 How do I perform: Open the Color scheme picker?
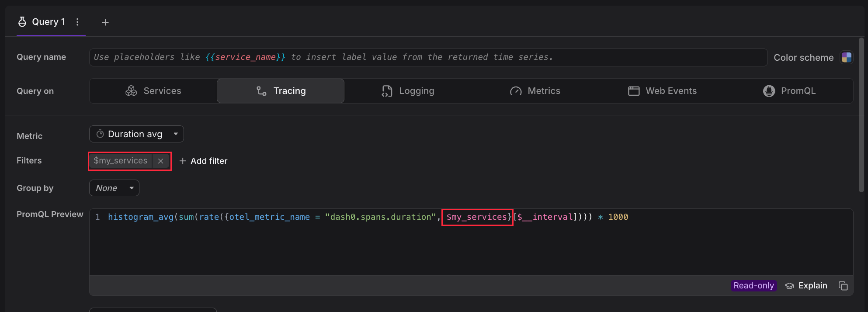[x=847, y=57]
